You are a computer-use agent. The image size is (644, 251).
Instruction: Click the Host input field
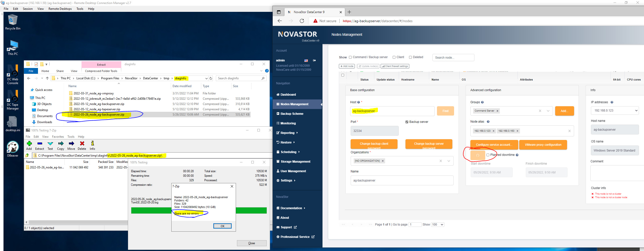392,111
